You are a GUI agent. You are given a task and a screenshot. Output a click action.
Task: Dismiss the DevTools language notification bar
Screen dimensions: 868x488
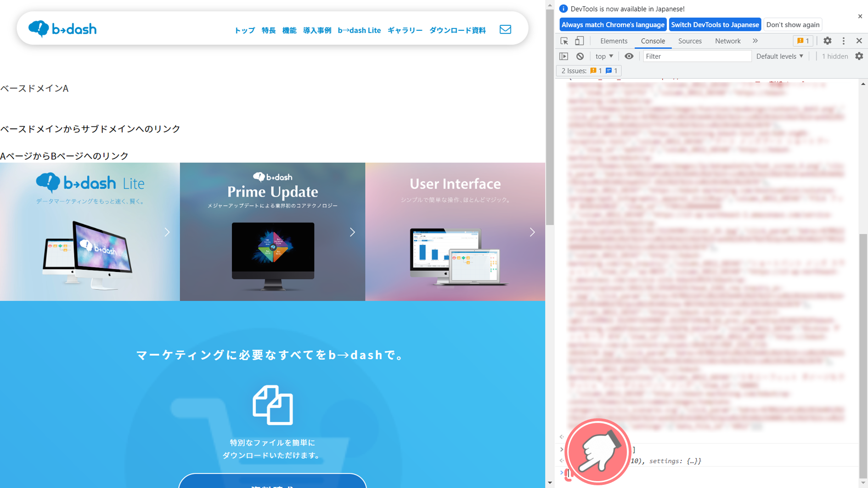pyautogui.click(x=860, y=16)
